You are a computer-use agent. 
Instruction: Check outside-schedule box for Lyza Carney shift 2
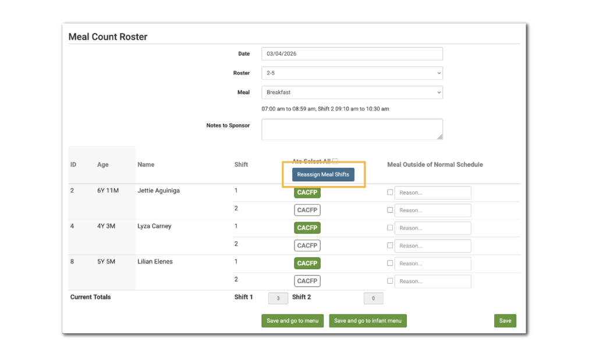click(x=390, y=245)
